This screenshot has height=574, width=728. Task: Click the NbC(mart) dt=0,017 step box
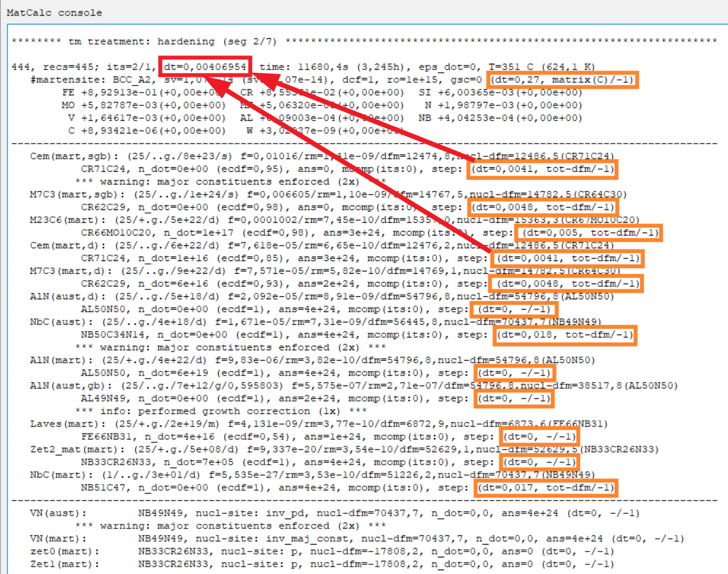pyautogui.click(x=546, y=488)
